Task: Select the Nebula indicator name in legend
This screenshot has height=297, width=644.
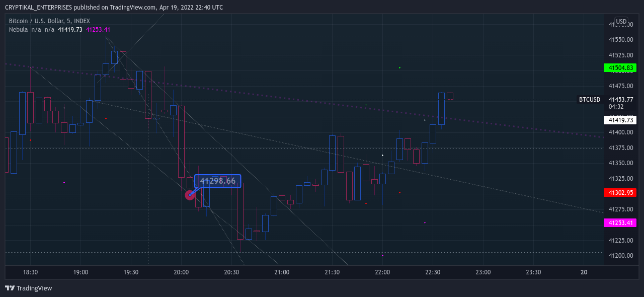Action: point(19,30)
